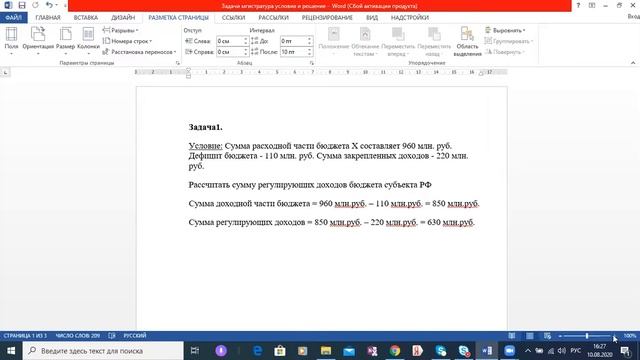Increase the Слева indent with the up stepper

click(246, 39)
